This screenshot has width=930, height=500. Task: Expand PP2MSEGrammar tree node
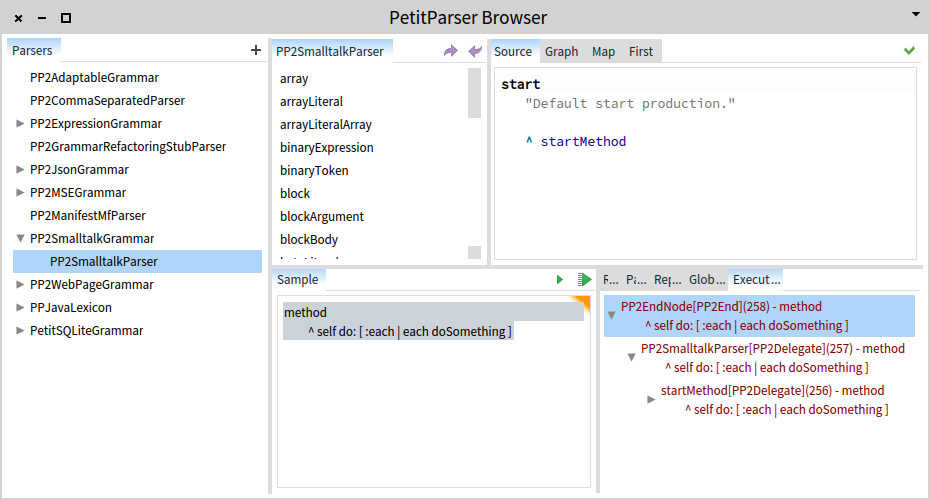20,193
